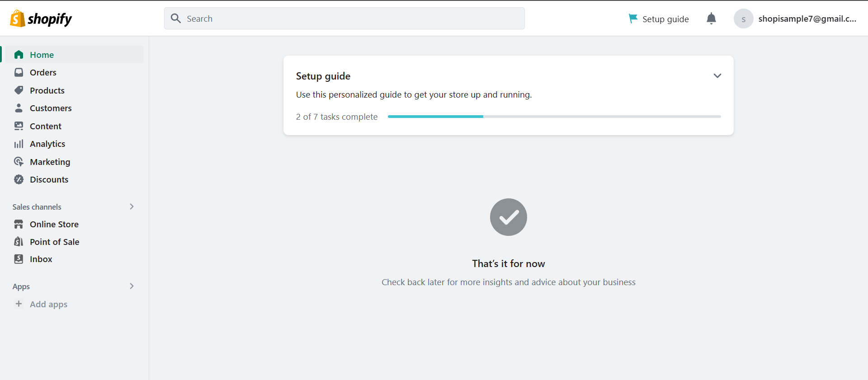
Task: Click the setup tasks progress bar
Action: coord(554,117)
